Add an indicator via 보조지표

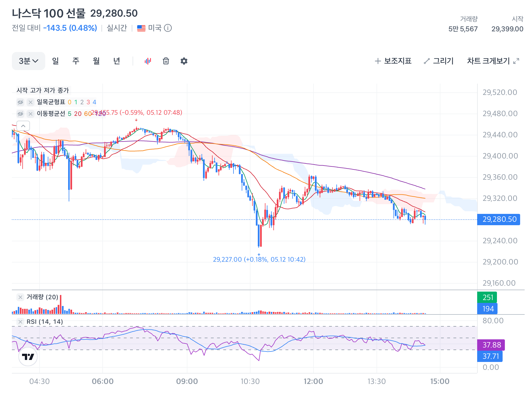click(393, 61)
